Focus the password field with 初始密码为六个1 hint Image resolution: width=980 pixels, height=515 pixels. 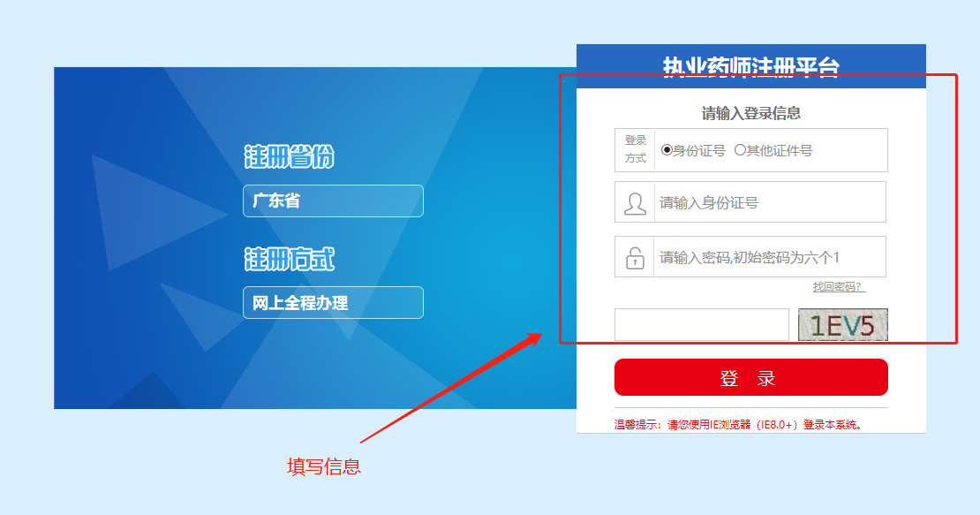770,257
